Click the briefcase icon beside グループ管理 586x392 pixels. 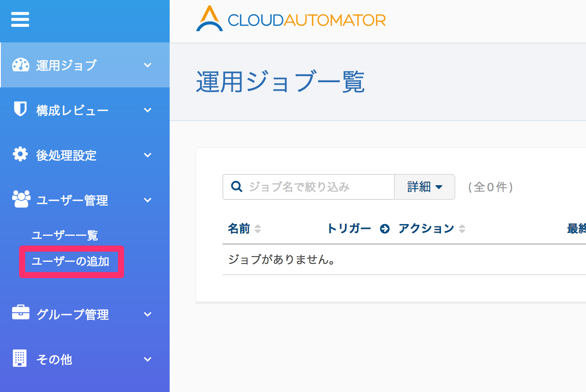[x=21, y=312]
